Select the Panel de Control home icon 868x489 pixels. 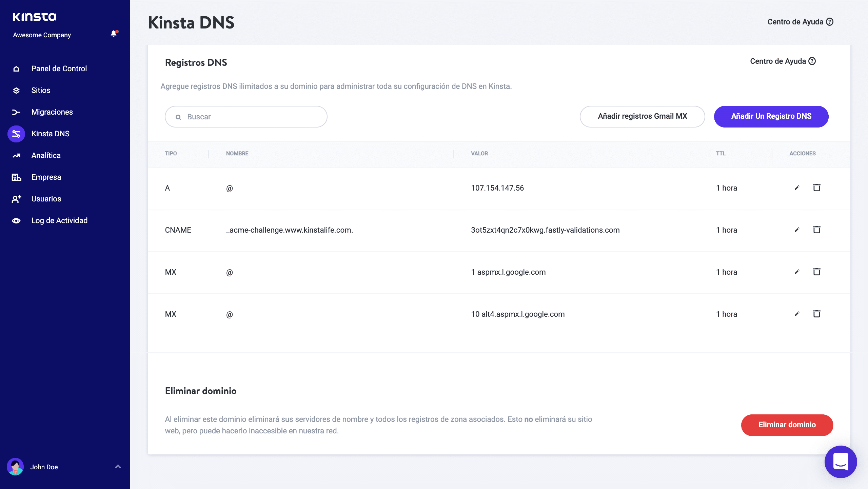(16, 69)
